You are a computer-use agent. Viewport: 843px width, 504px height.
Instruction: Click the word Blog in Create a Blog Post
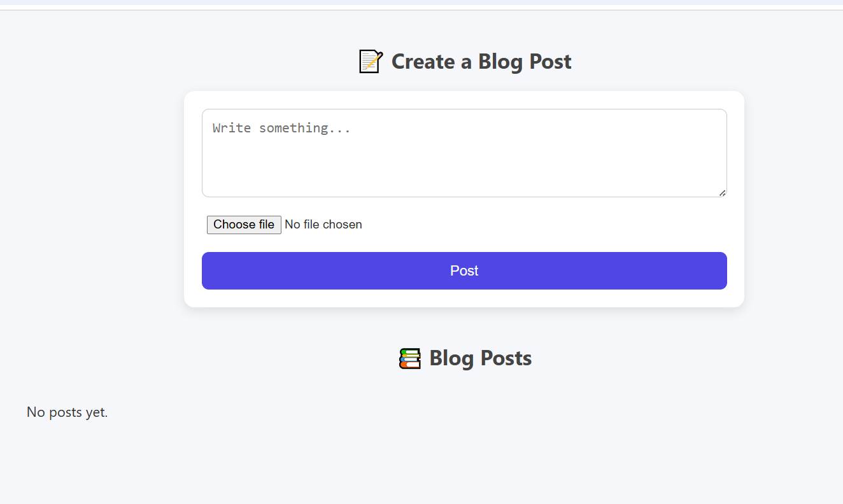tap(499, 62)
